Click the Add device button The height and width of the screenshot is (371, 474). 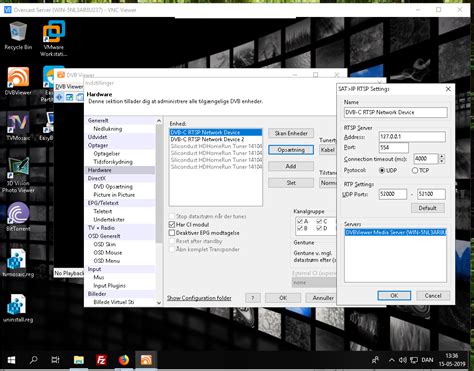click(x=291, y=166)
